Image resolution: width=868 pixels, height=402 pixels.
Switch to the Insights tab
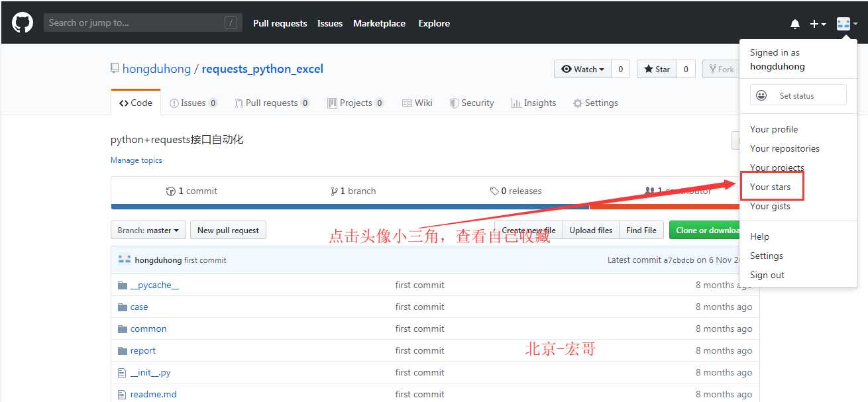coord(533,103)
